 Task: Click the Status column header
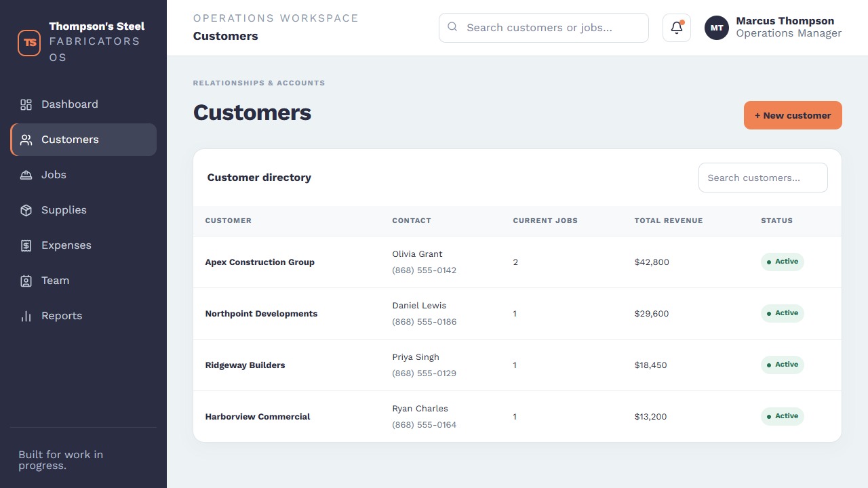click(776, 221)
